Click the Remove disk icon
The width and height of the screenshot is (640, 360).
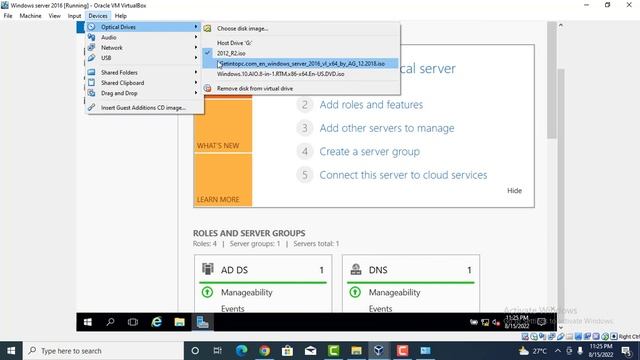click(207, 88)
